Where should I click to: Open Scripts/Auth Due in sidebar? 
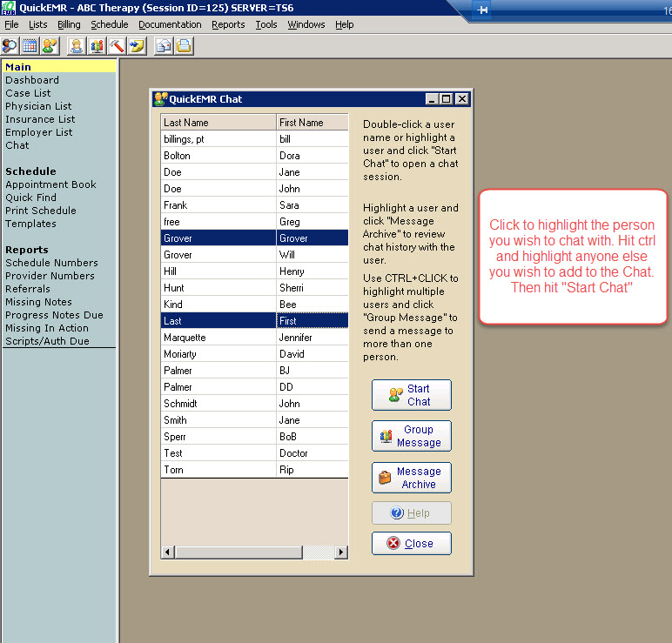point(47,341)
